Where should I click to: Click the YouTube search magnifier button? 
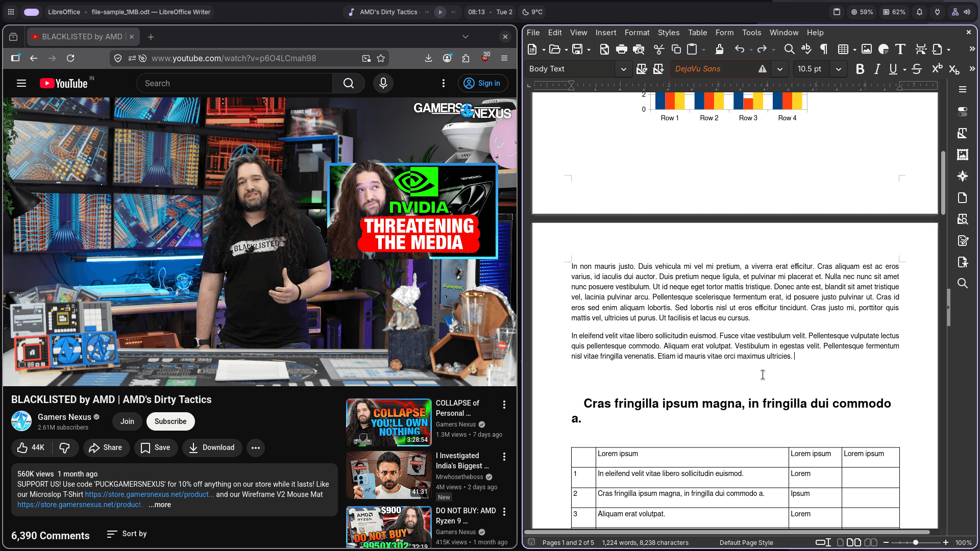[x=349, y=83]
